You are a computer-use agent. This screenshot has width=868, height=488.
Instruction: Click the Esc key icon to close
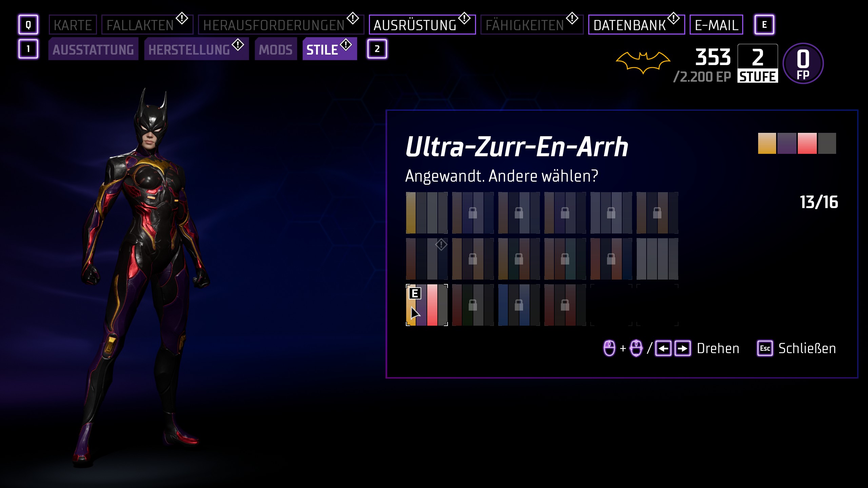click(x=765, y=348)
